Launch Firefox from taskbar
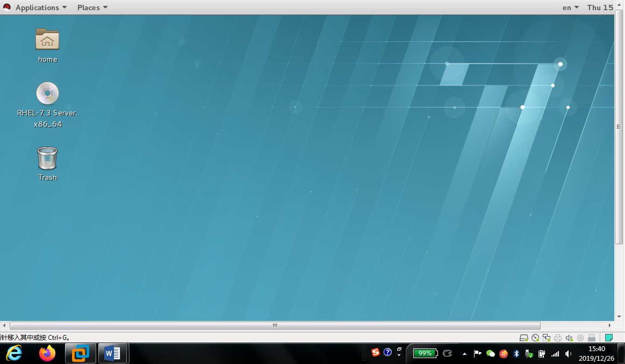 coord(47,353)
